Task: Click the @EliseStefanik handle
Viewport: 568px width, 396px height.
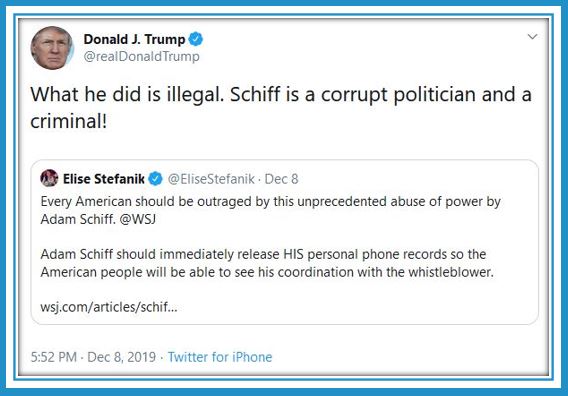Action: [x=211, y=179]
